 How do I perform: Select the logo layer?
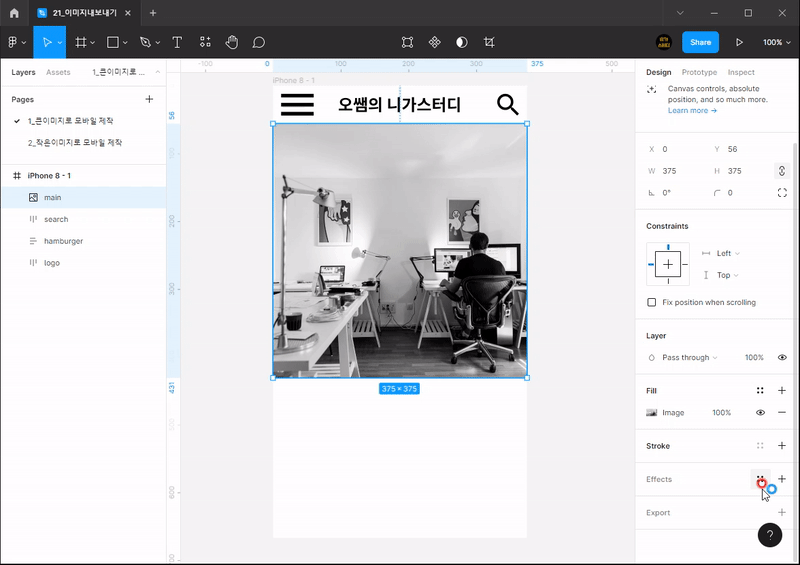pyautogui.click(x=84, y=263)
